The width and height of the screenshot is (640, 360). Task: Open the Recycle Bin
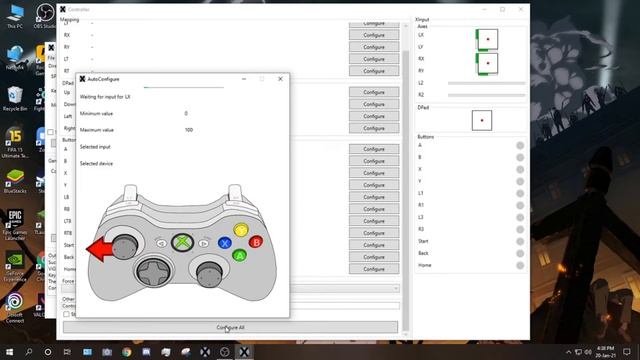click(x=15, y=99)
